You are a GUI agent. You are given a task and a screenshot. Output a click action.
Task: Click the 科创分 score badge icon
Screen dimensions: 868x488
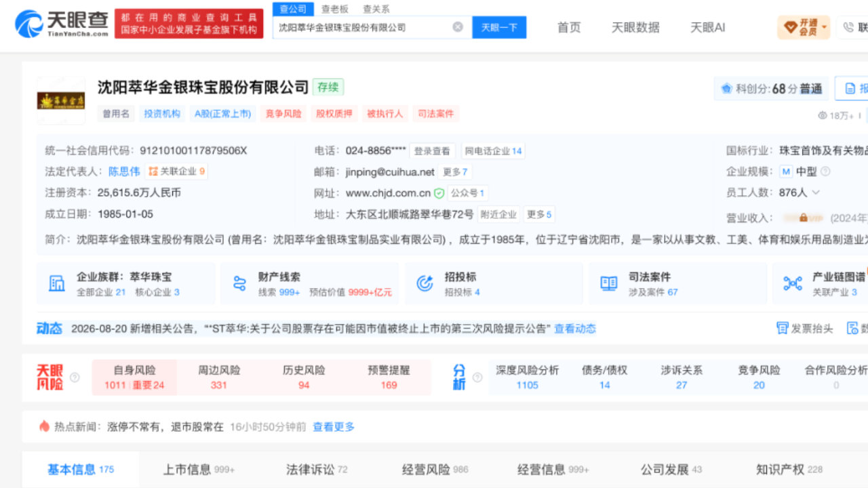tap(726, 89)
